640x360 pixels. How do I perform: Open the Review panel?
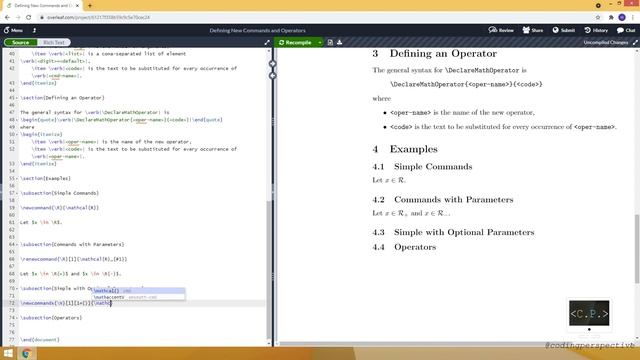[x=501, y=30]
